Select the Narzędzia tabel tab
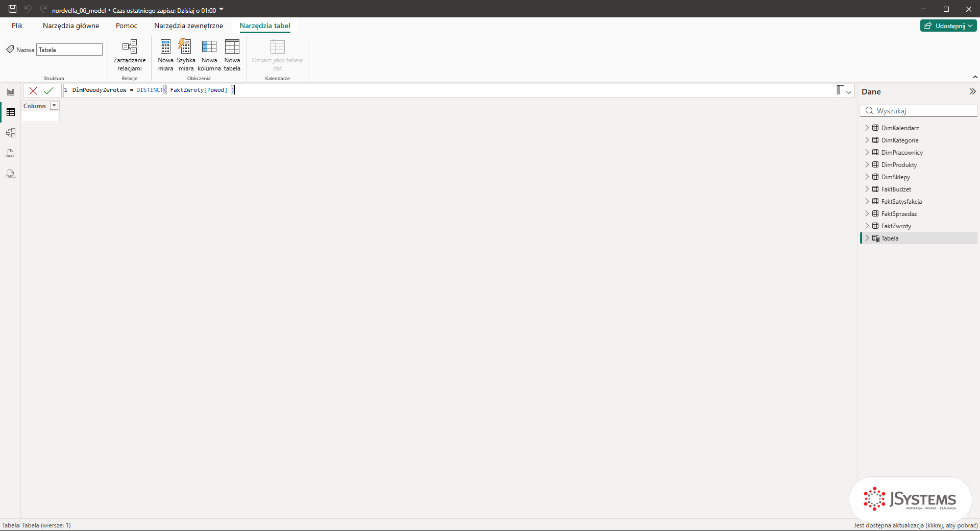Image resolution: width=980 pixels, height=531 pixels. [x=265, y=26]
